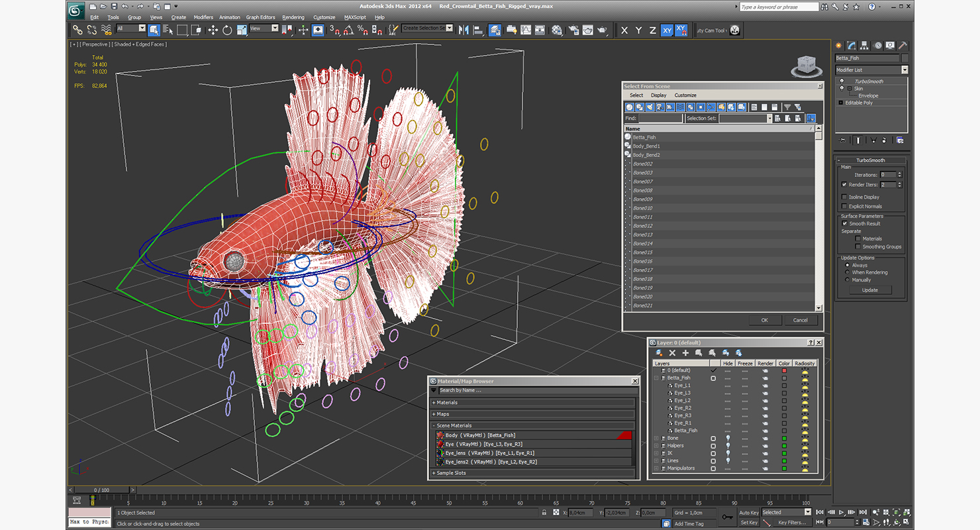Click the red color swatch of default layer
The height and width of the screenshot is (530, 980).
coord(784,370)
